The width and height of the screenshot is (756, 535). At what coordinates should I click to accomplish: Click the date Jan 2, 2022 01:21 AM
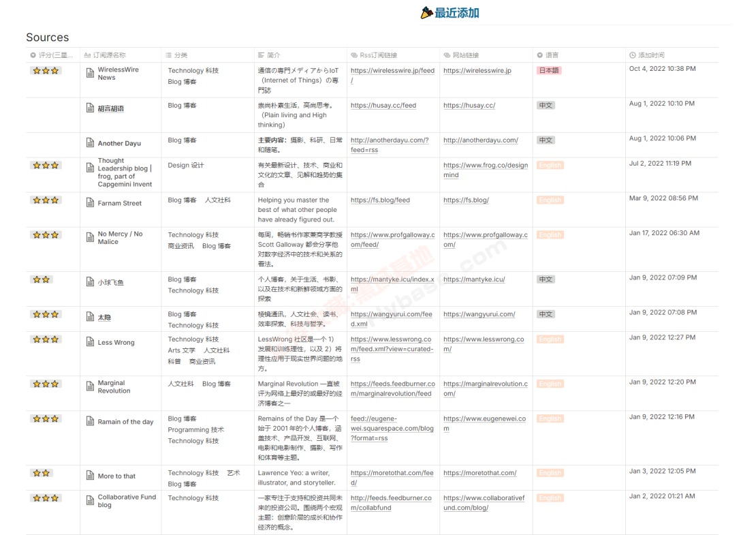click(x=662, y=496)
